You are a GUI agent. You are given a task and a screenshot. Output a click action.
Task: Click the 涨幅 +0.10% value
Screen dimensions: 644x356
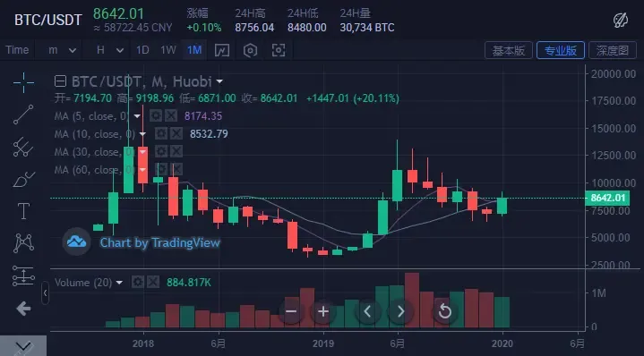(203, 28)
